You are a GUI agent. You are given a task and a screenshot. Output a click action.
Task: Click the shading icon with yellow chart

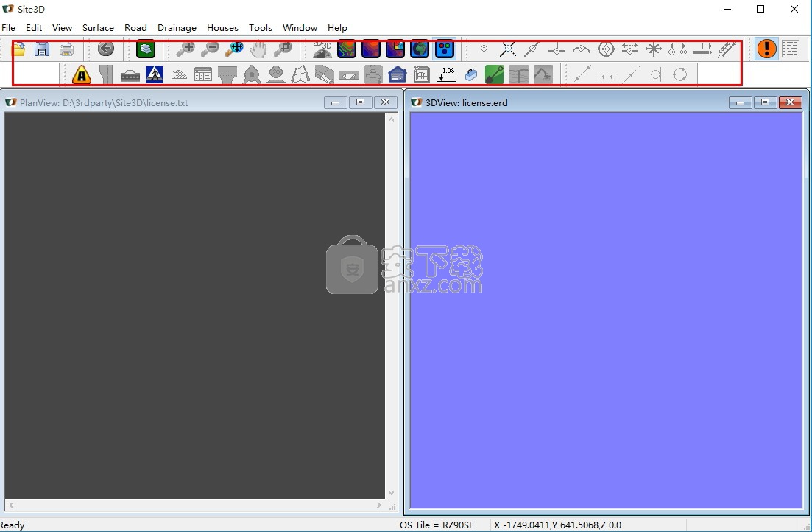tap(395, 49)
